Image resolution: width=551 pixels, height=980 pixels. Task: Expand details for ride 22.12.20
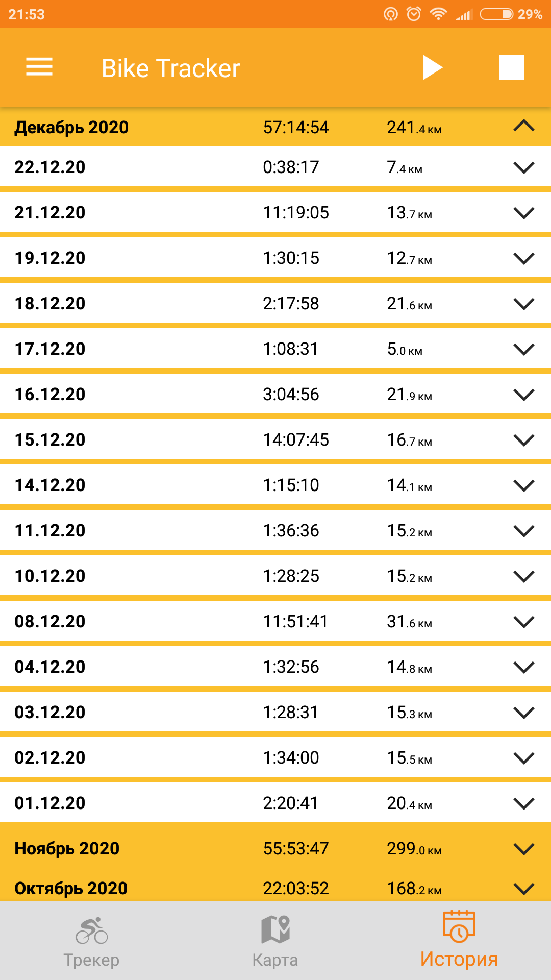coord(523,167)
